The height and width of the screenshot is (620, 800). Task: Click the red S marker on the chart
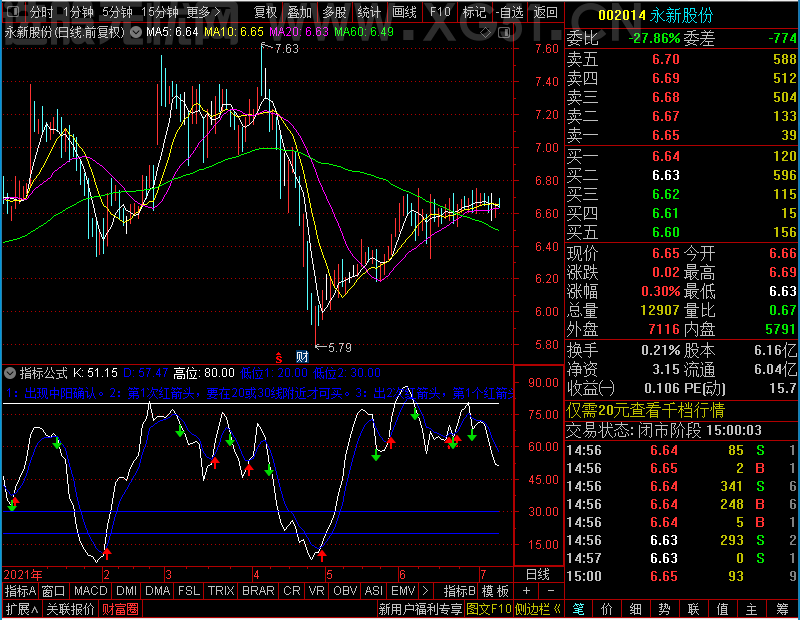(279, 357)
